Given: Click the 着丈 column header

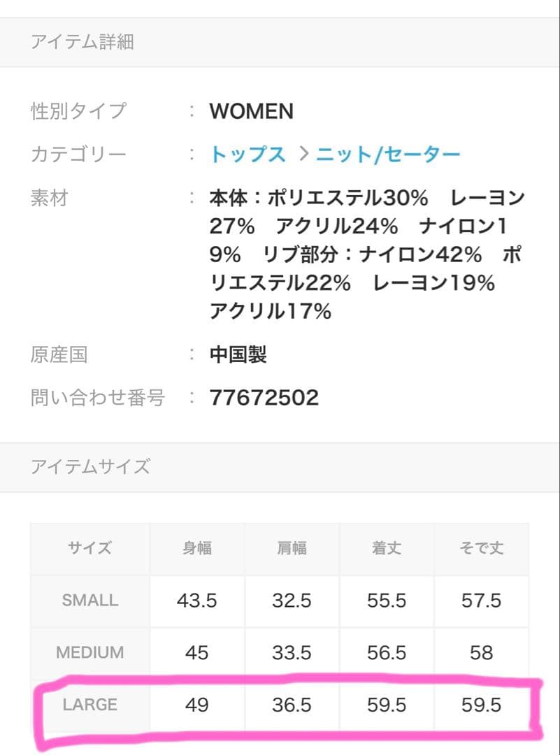Looking at the screenshot, I should tap(387, 548).
